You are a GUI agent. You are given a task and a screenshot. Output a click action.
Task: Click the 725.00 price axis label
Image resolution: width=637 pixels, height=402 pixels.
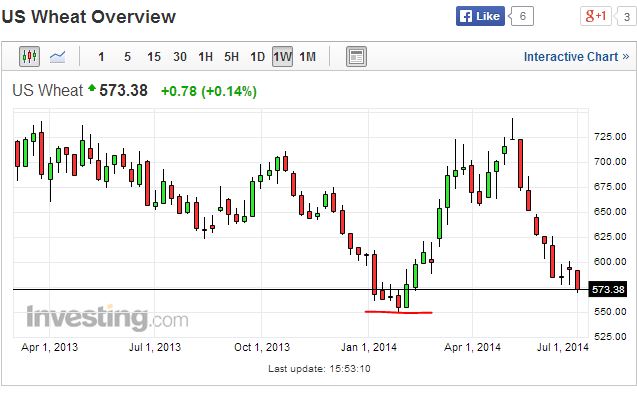pyautogui.click(x=610, y=136)
